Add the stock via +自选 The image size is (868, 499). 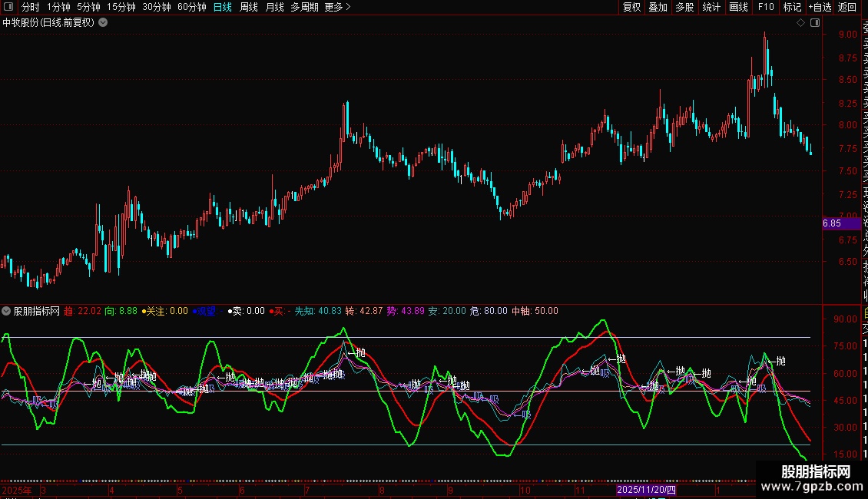(820, 8)
